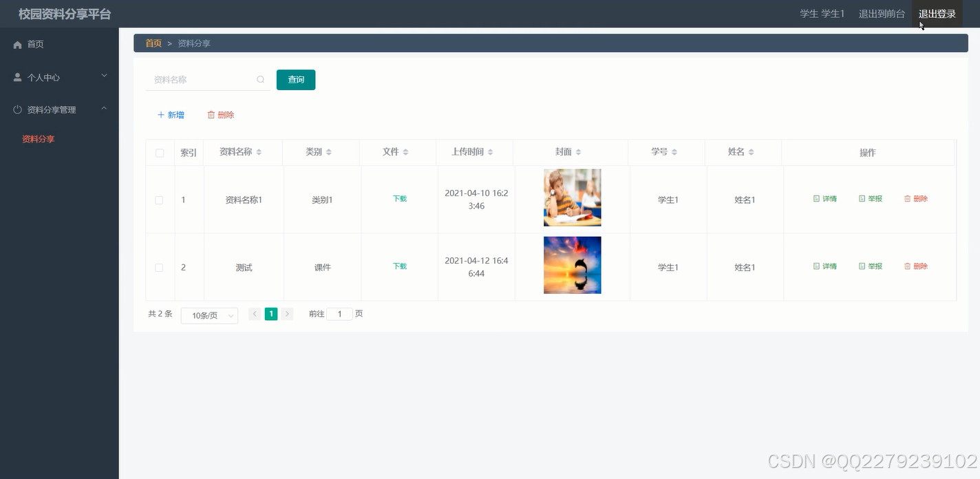The width and height of the screenshot is (980, 479).
Task: Click 首页 in the breadcrumb bar
Action: 153,43
